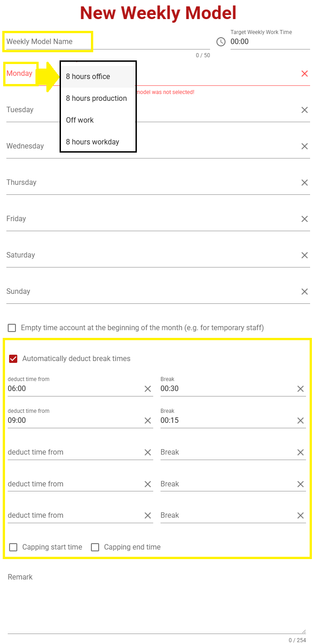Expand the Saturday day model dropdown
The height and width of the screenshot is (644, 316).
coord(150,255)
